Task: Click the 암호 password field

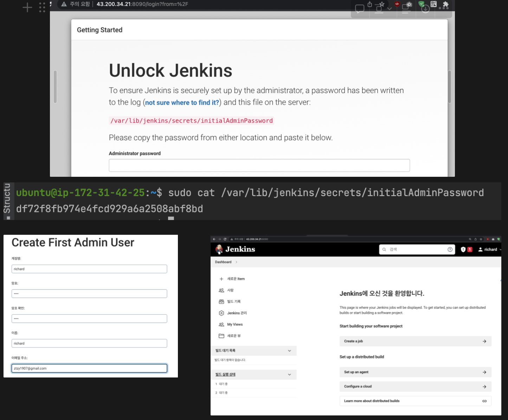Action: point(89,293)
